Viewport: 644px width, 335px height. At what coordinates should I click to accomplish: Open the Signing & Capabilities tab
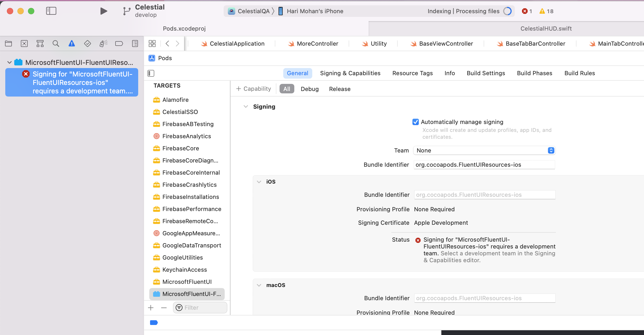tap(350, 73)
